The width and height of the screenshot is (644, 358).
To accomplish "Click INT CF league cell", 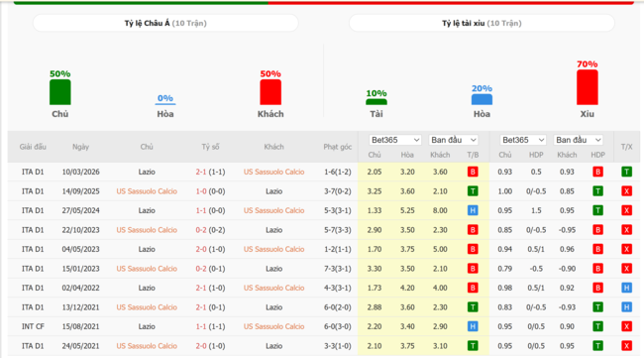I will point(33,326).
